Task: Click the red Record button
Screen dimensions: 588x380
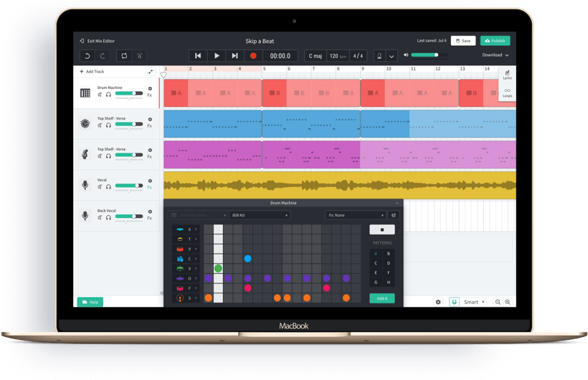Action: (x=252, y=56)
